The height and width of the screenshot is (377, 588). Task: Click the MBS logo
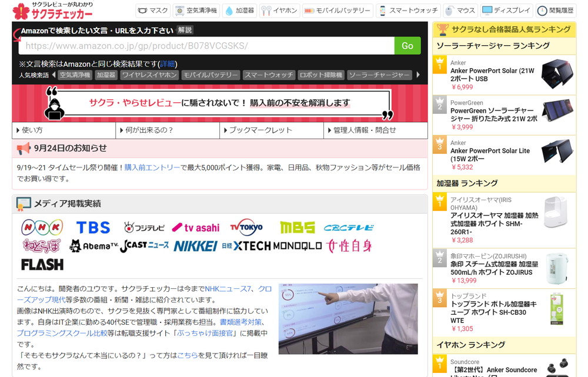(x=298, y=227)
